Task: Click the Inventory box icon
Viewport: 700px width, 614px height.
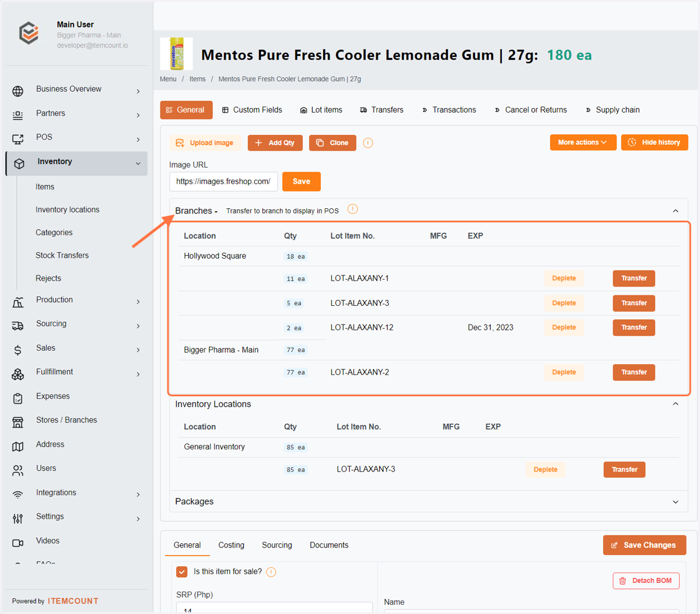Action: (x=19, y=164)
